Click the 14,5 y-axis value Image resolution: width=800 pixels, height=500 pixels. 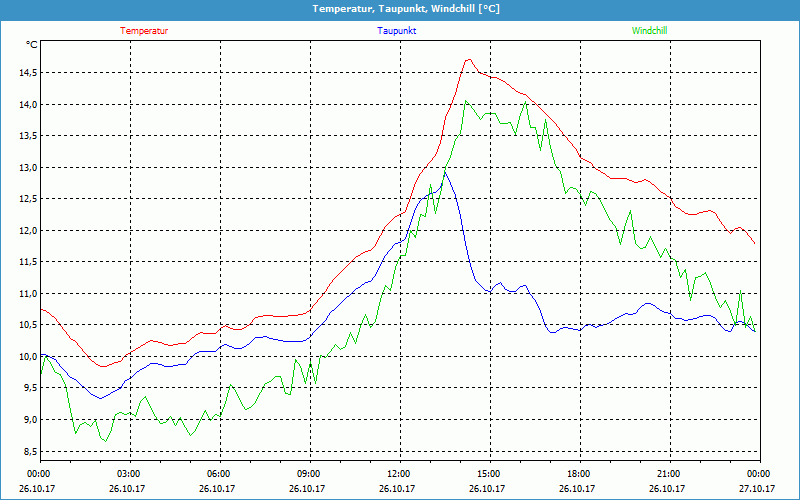[x=28, y=73]
